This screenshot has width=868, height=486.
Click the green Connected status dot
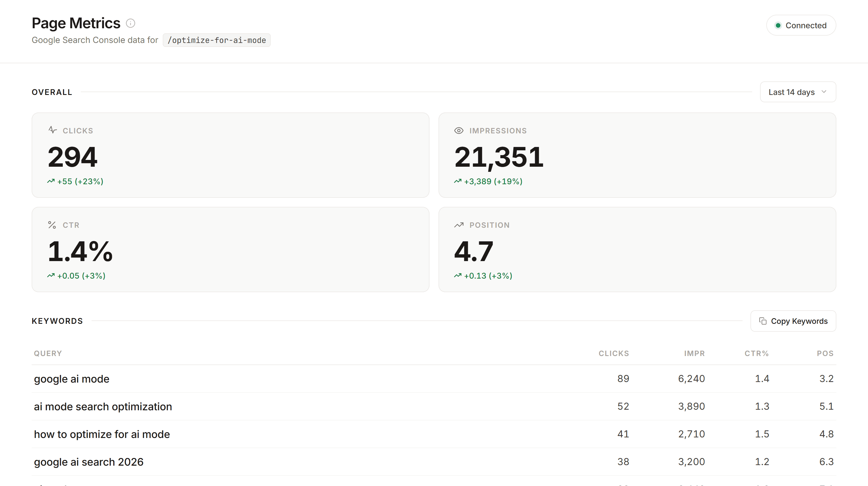click(x=778, y=25)
